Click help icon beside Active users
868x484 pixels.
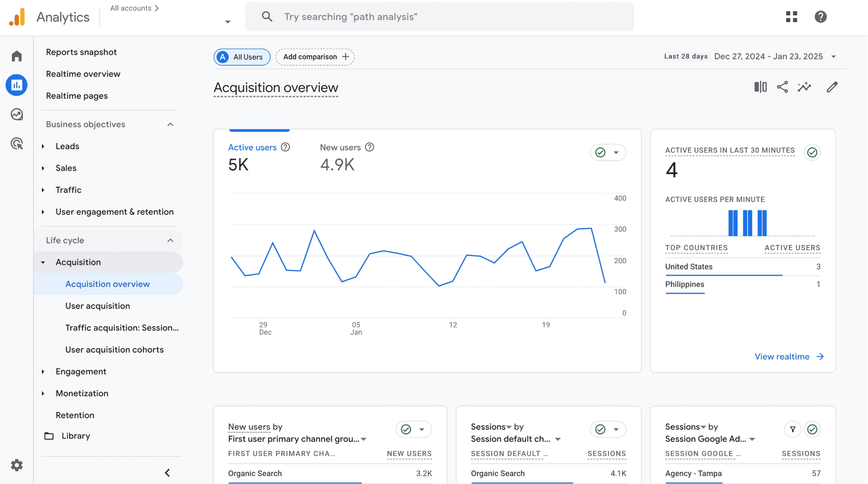pyautogui.click(x=286, y=147)
